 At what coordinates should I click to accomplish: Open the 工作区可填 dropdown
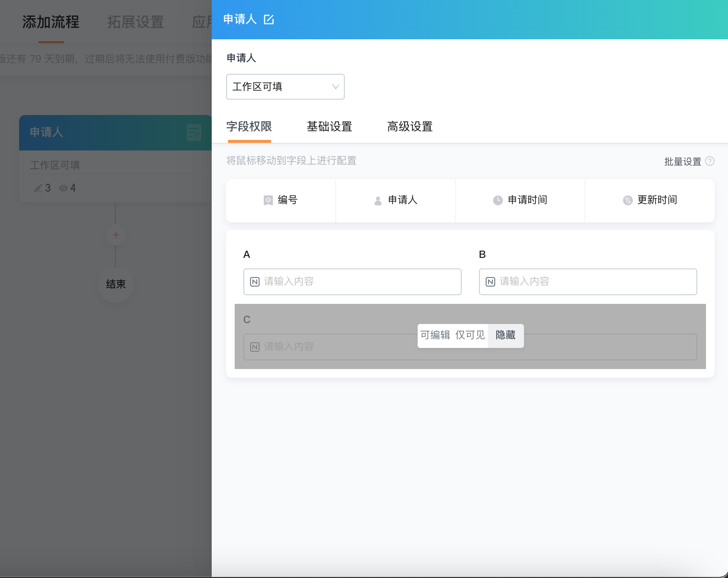[x=285, y=87]
